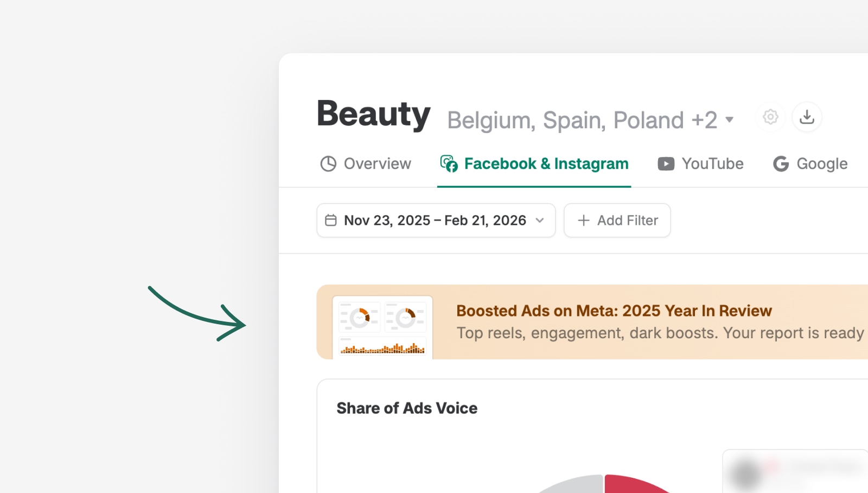Click the Facebook & Instagram tab icon
The width and height of the screenshot is (868, 493).
(449, 163)
